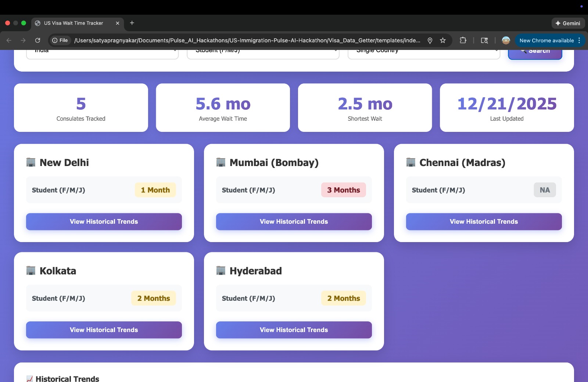Click the Chennai (Madras) building icon
Viewport: 588px width, 382px height.
tap(411, 162)
